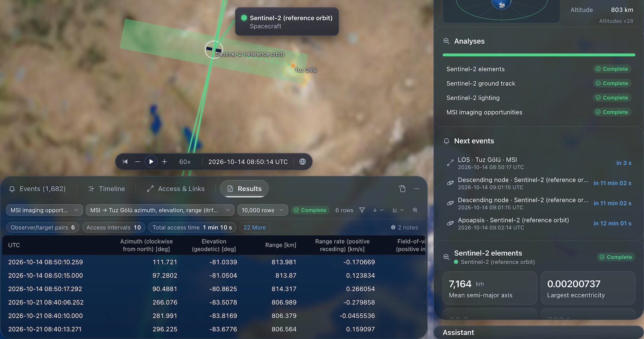The width and height of the screenshot is (644, 339).
Task: Click the copy/export results icon
Action: click(x=402, y=188)
